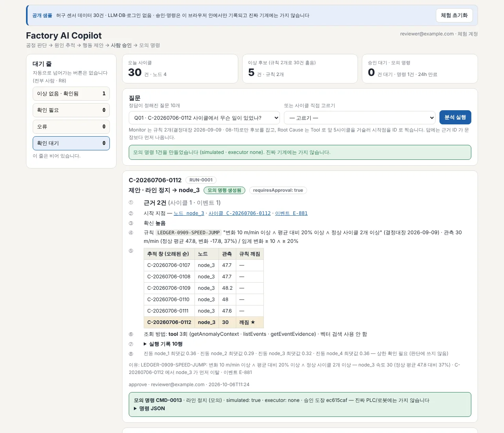Click the 오늘 사이클 count 30

pyautogui.click(x=135, y=72)
